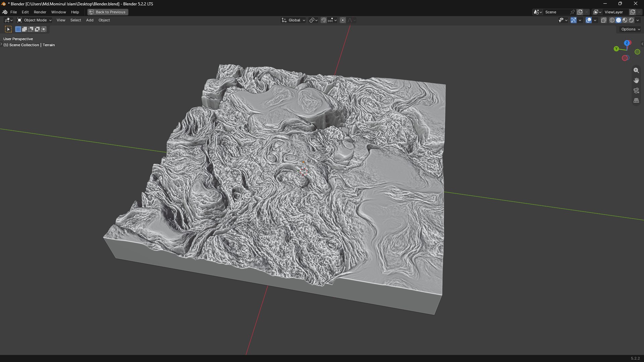Set selection mode to intersect
The image size is (644, 362).
(44, 29)
